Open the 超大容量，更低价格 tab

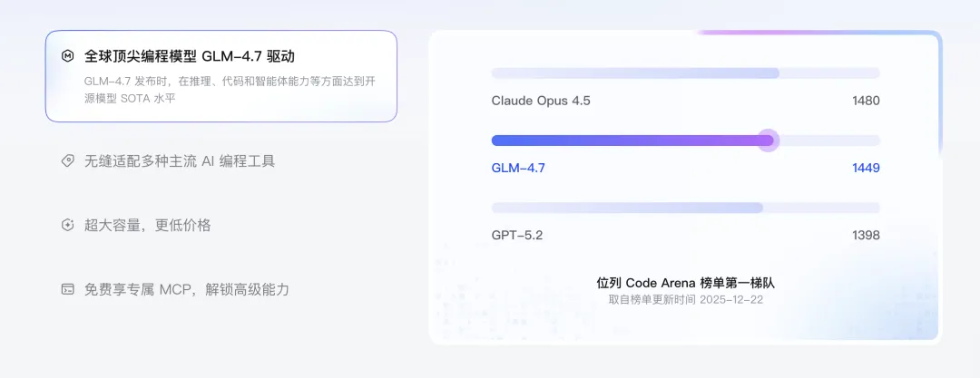[x=147, y=226]
